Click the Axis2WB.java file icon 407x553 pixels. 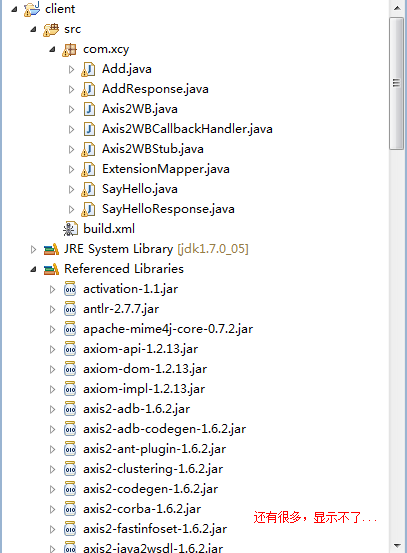89,109
